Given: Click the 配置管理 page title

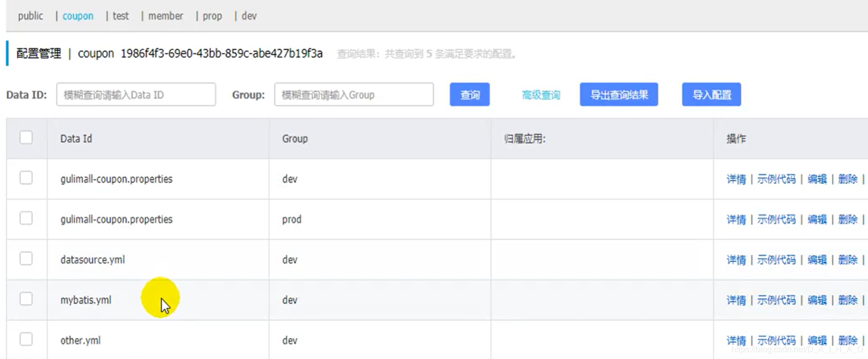Looking at the screenshot, I should [39, 53].
